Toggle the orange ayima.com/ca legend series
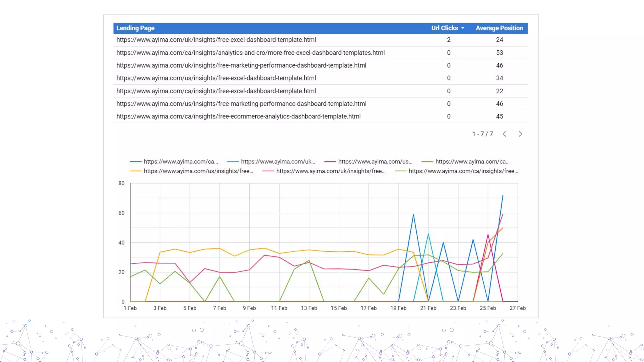The image size is (644, 362). click(472, 162)
